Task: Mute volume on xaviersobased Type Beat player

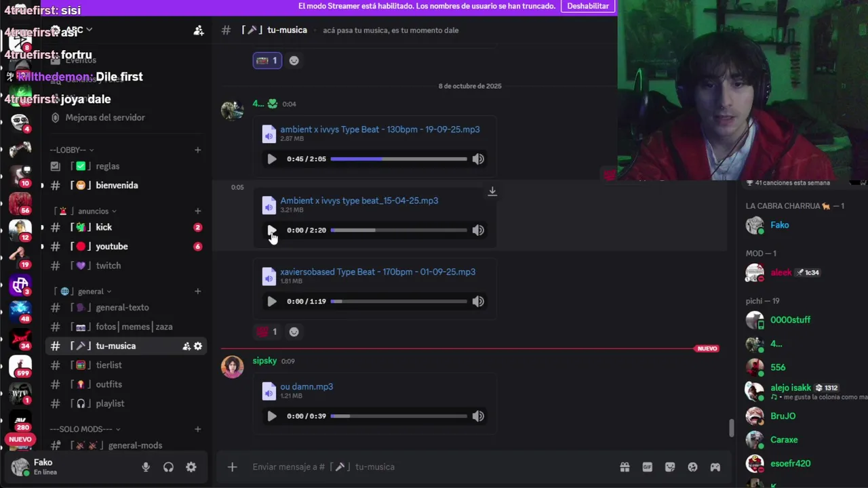Action: (x=478, y=301)
